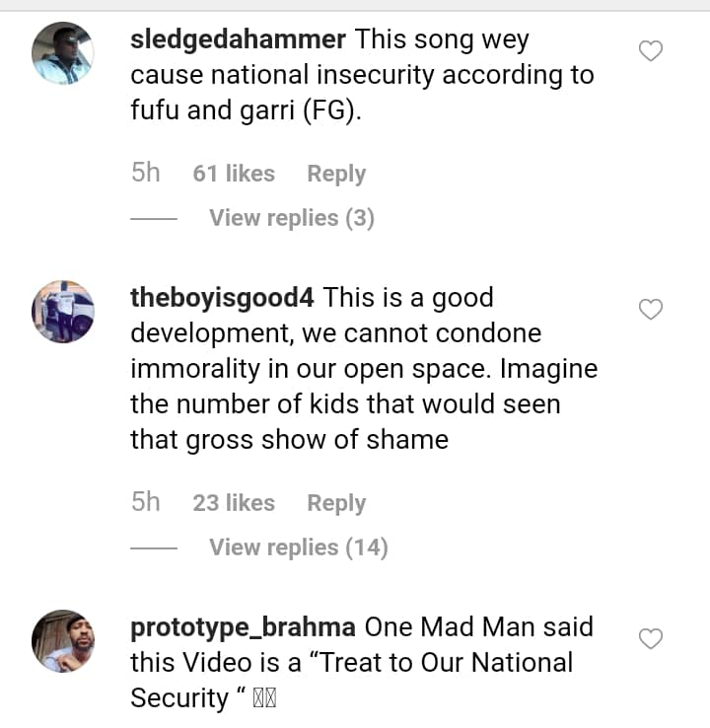Go to theboyisgood4's profile via username
The height and width of the screenshot is (728, 710).
[223, 298]
